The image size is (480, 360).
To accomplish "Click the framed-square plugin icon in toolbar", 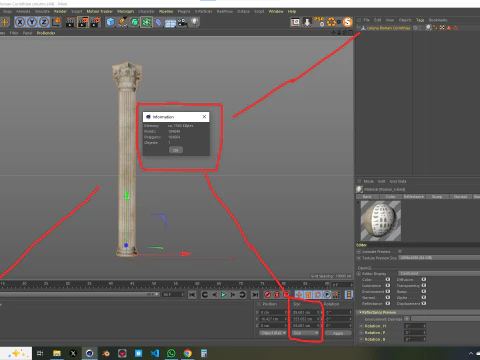I will click(x=295, y=22).
